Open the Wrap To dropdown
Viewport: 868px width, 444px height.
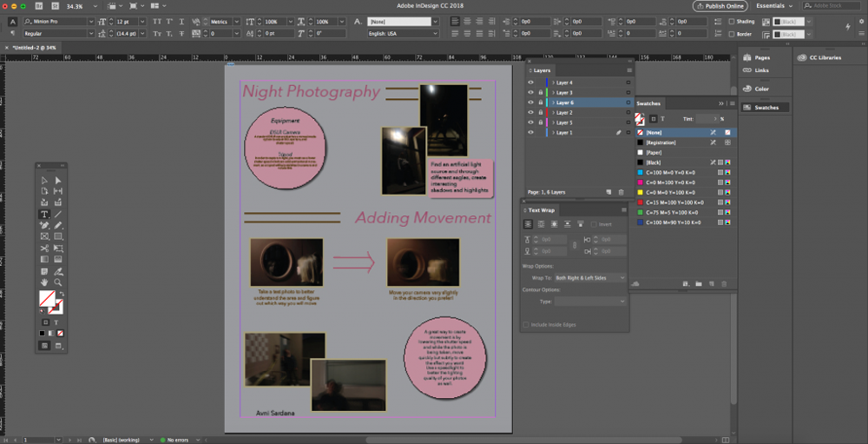[x=590, y=277]
